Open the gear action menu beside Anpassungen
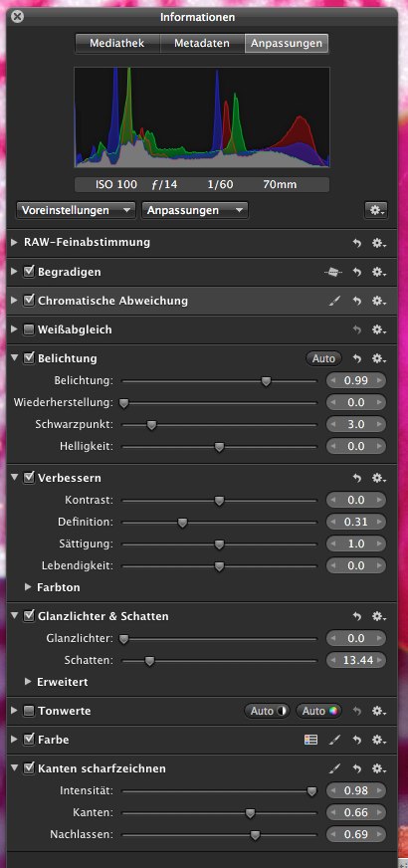The width and height of the screenshot is (408, 868). point(376,210)
